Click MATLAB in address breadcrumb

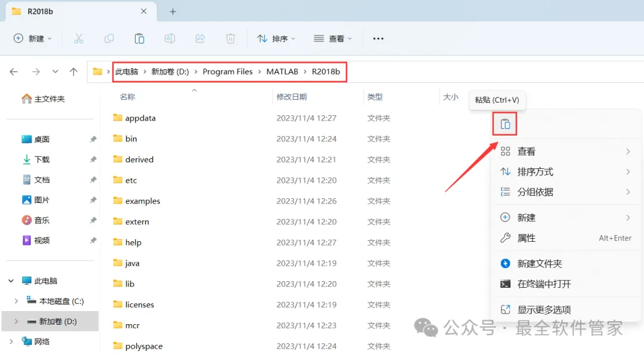282,72
